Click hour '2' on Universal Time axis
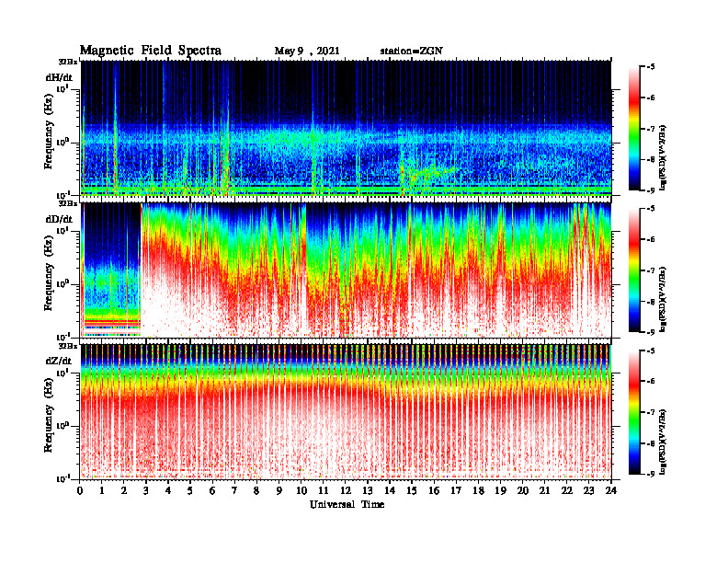This screenshot has height=563, width=728. [x=123, y=491]
